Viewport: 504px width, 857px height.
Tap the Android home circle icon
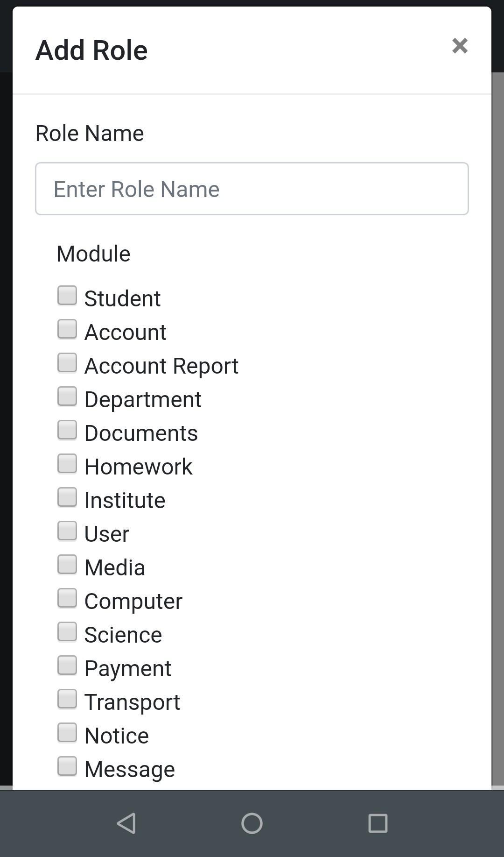click(252, 823)
